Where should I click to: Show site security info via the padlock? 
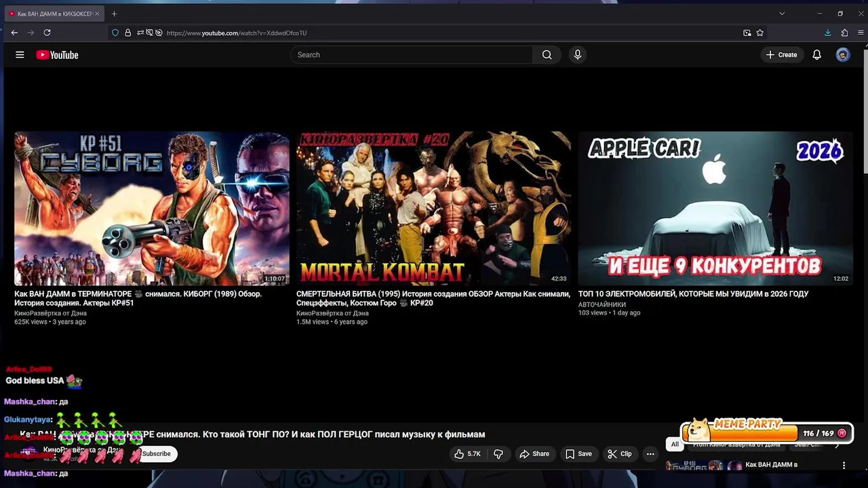[x=127, y=33]
